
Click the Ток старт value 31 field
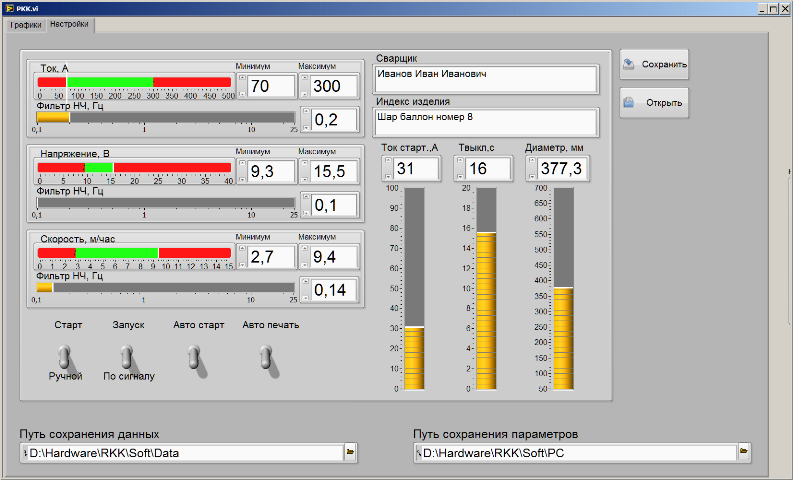pos(416,168)
